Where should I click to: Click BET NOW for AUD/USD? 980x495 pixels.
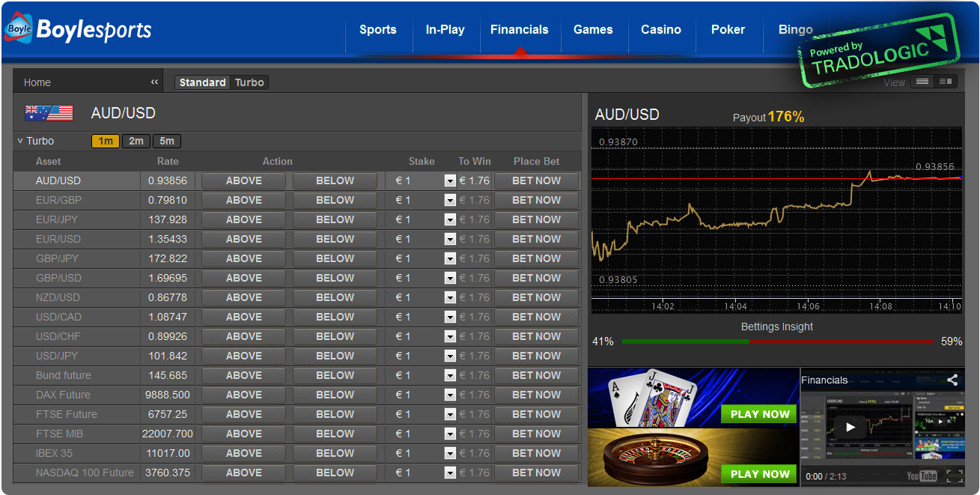point(537,180)
